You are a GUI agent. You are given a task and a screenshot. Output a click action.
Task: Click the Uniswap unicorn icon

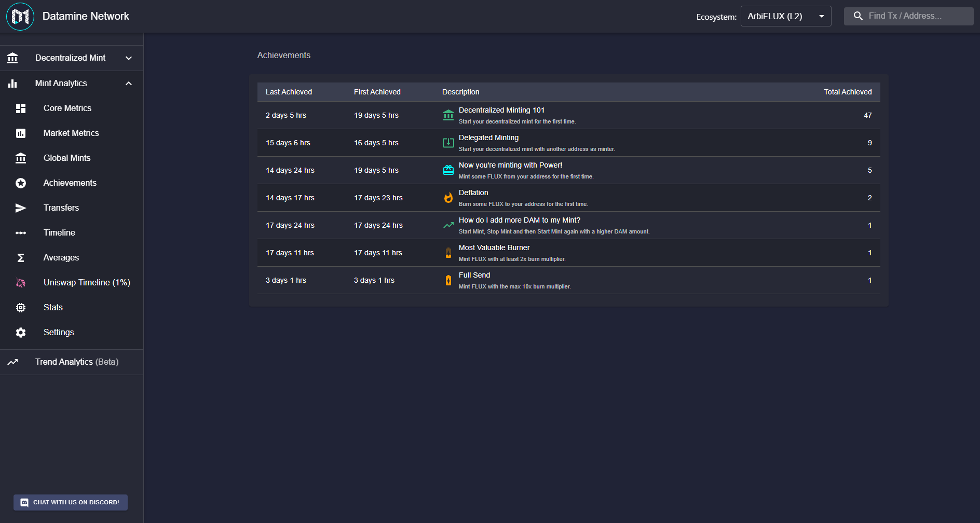(21, 283)
